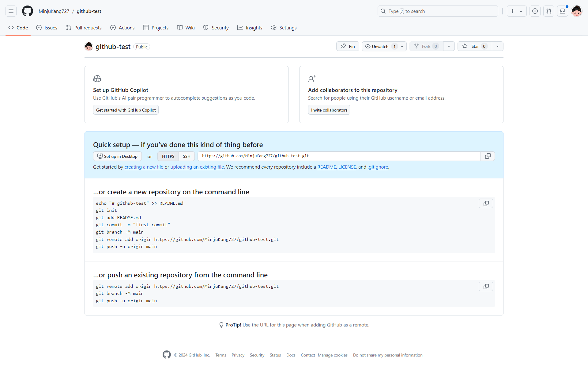Focus the Type / to search field
Screen dimensions: 588x373
pos(438,11)
